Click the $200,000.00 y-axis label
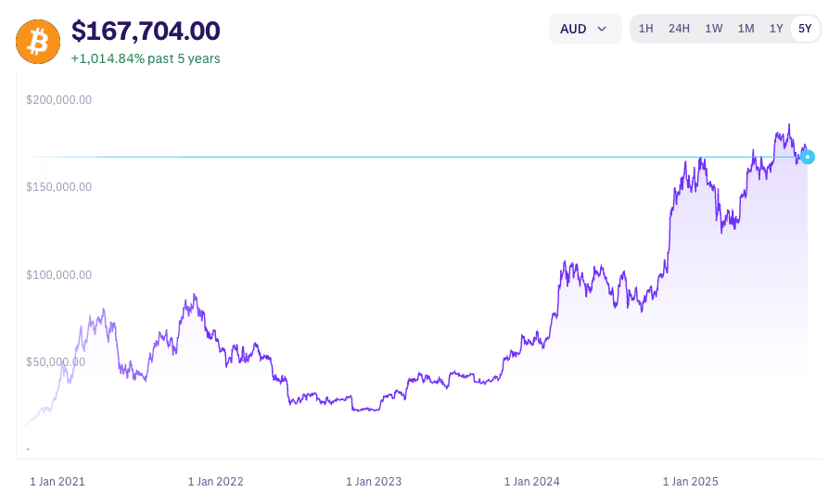Screen dimensions: 829x504 [58, 100]
